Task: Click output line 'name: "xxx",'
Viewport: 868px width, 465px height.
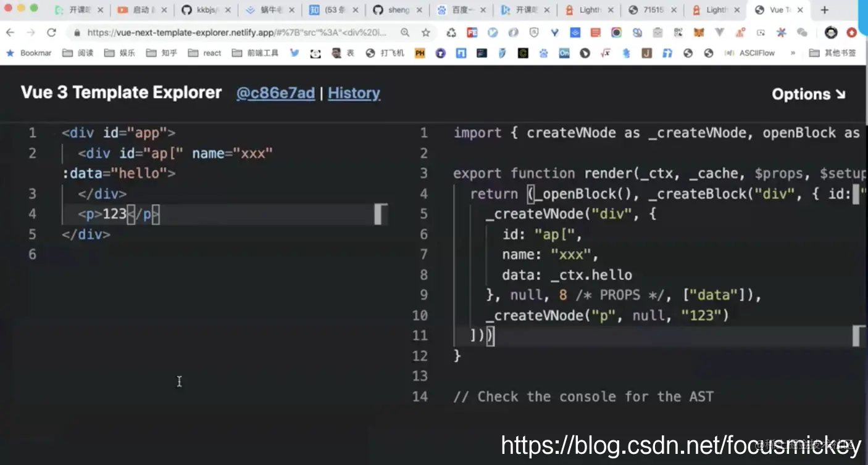Action: (550, 255)
